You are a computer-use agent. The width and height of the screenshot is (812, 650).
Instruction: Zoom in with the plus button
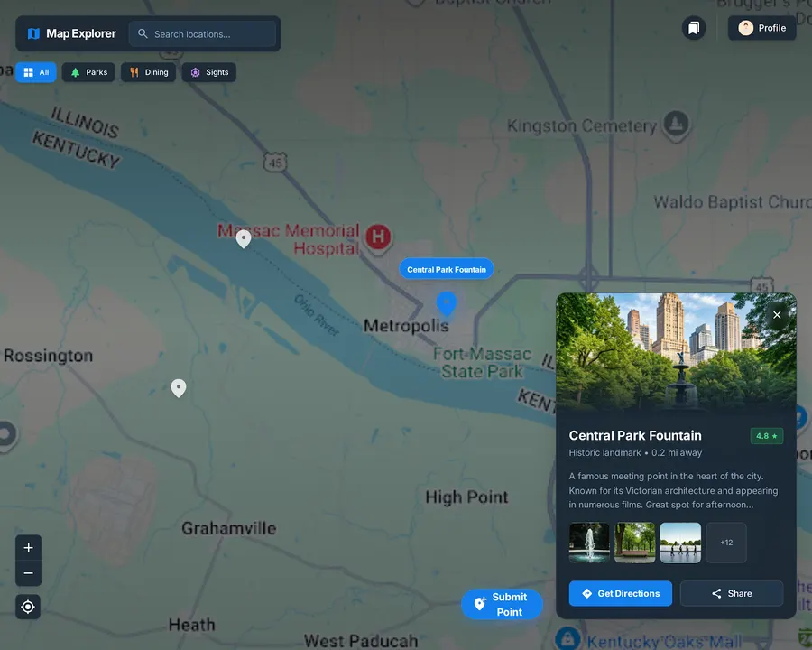tap(29, 548)
